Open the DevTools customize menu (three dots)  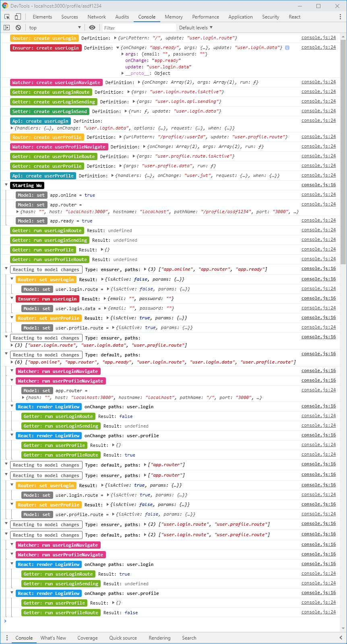[x=340, y=17]
